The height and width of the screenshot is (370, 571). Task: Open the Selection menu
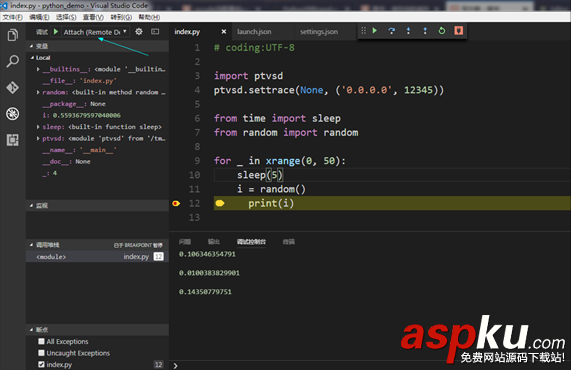click(x=66, y=17)
